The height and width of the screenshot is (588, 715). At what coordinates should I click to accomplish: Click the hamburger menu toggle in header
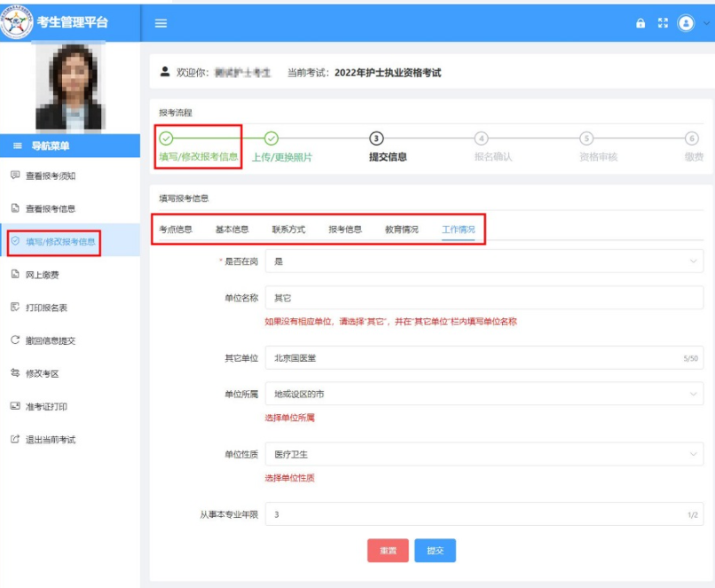(161, 23)
